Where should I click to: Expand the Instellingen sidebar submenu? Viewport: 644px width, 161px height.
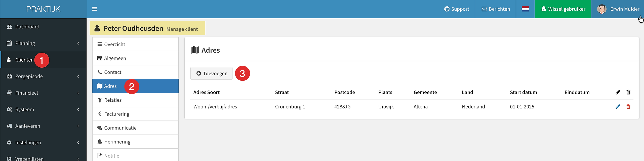pyautogui.click(x=43, y=142)
